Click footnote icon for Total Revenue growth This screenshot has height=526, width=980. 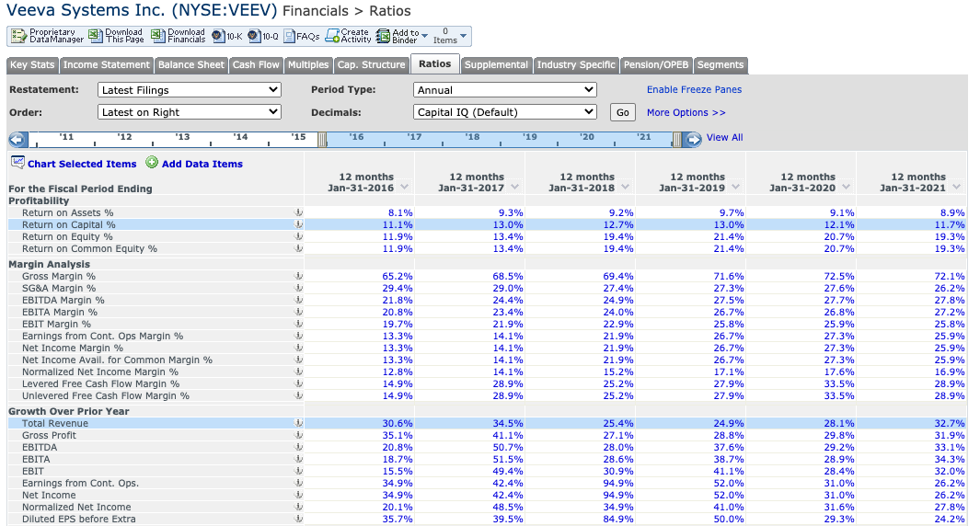point(299,424)
